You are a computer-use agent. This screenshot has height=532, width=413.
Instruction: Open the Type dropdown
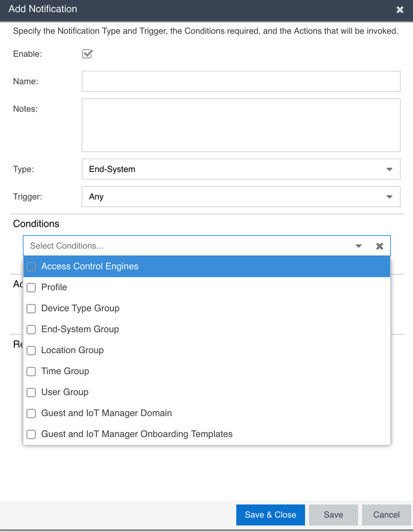click(241, 169)
